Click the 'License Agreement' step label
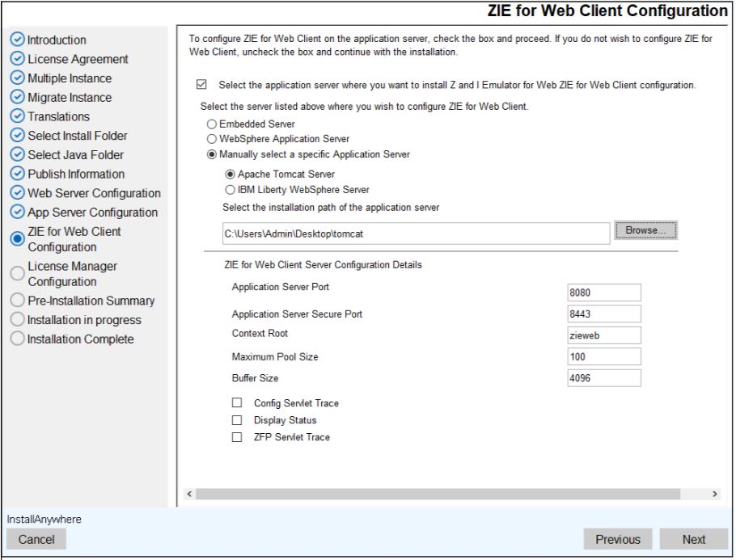 pos(78,59)
